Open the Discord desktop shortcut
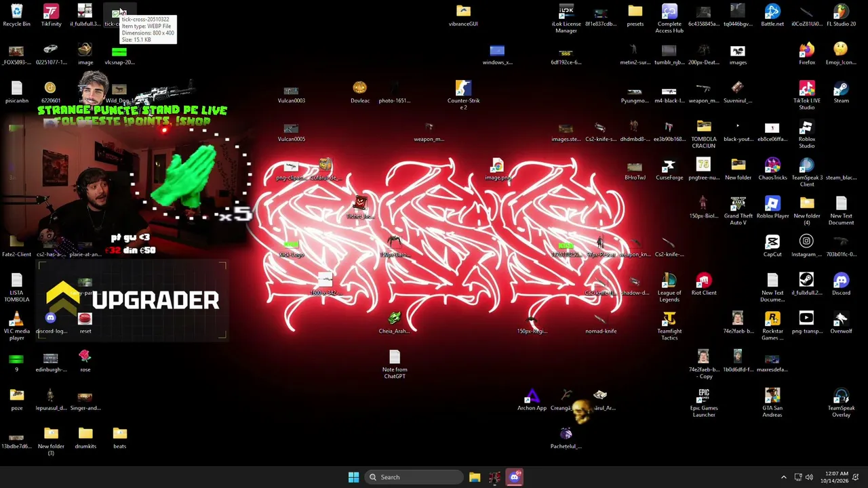This screenshot has height=488, width=868. (x=841, y=285)
